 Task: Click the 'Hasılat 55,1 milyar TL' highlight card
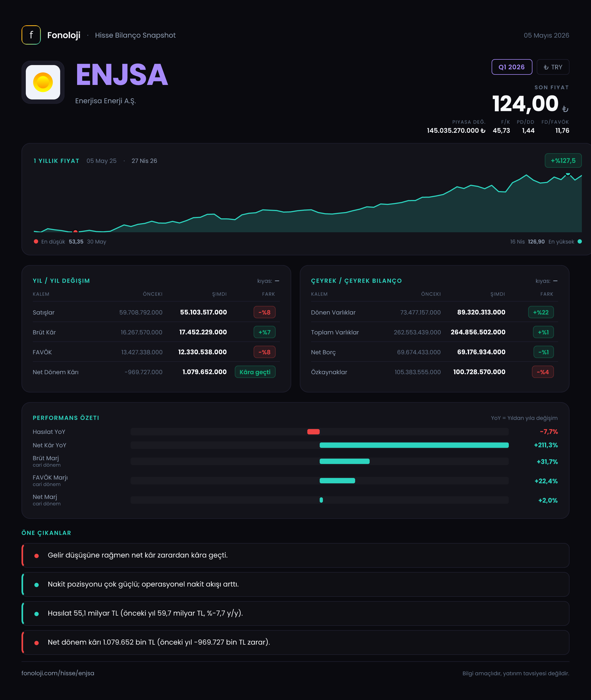(295, 613)
